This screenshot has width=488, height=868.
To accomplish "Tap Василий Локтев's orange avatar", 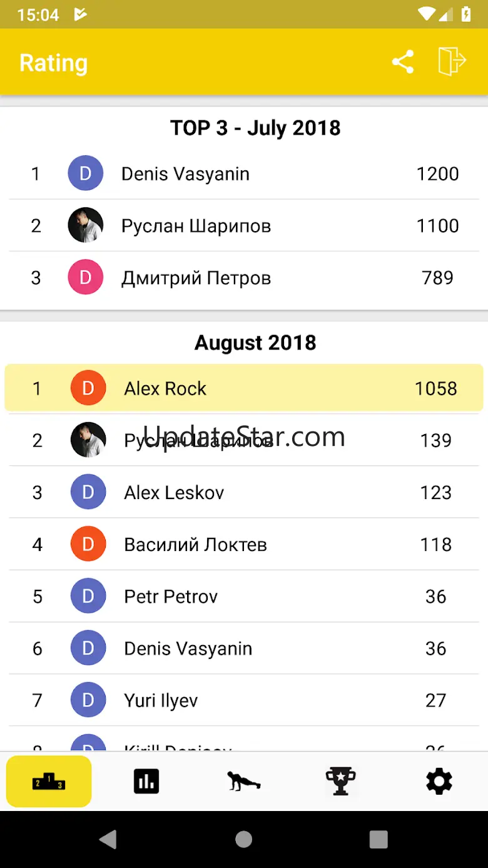I will click(x=88, y=544).
